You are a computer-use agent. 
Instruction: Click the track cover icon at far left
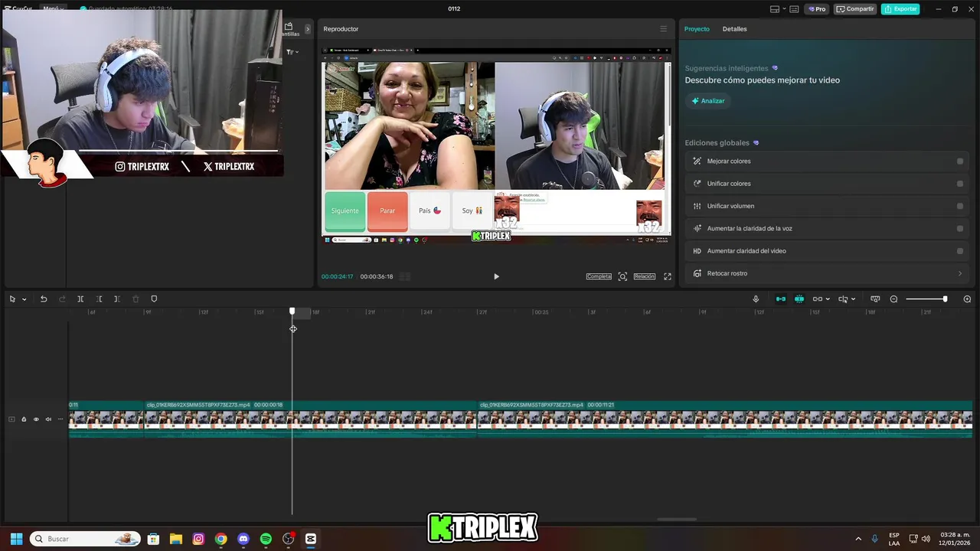(11, 419)
